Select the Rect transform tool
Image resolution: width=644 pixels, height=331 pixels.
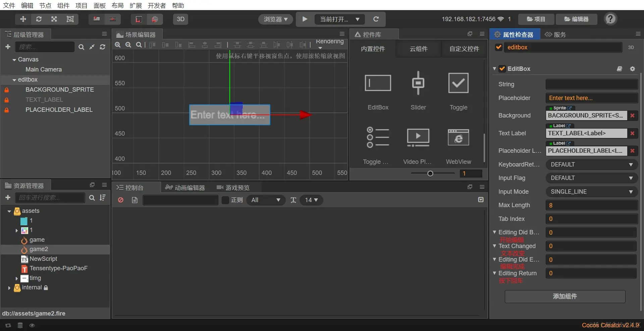70,19
